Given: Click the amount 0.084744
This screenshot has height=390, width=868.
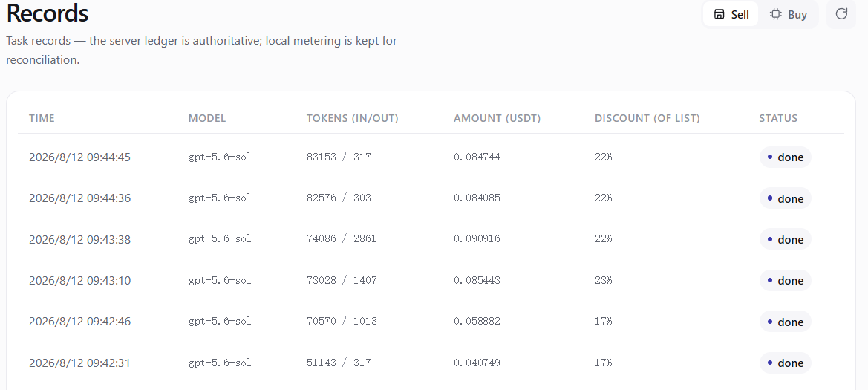Looking at the screenshot, I should click(x=477, y=157).
